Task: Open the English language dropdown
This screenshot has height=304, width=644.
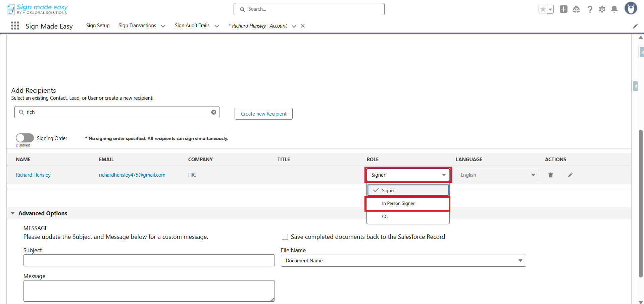Action: point(497,175)
